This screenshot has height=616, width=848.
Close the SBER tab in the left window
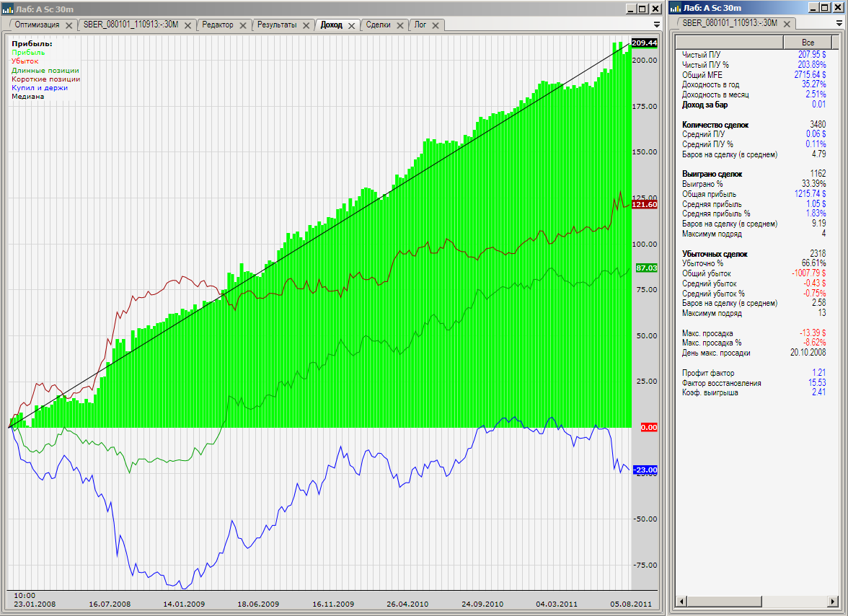click(x=188, y=25)
